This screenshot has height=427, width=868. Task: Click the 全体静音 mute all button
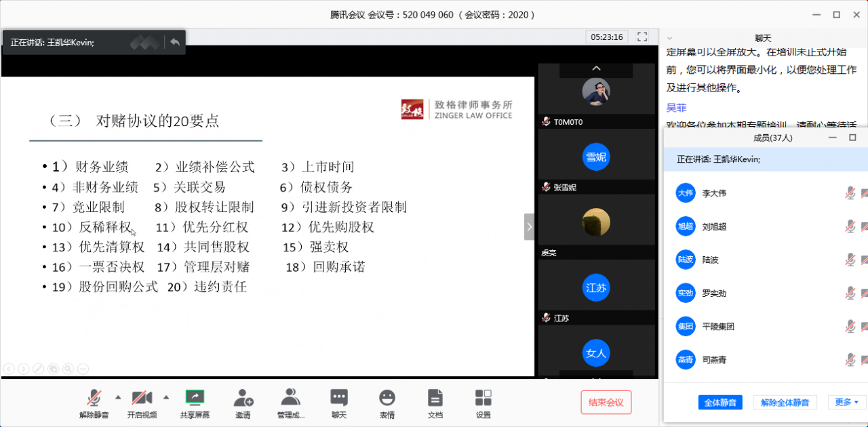click(x=720, y=403)
